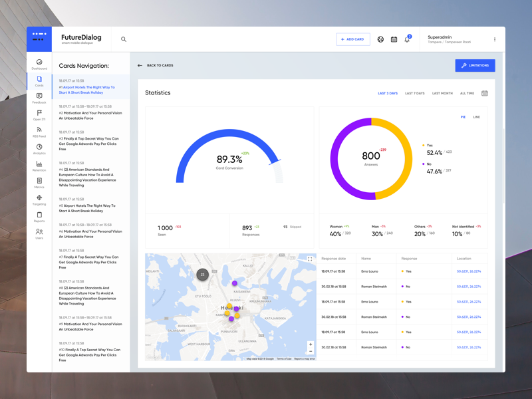Click the Location column header
Viewport: 532px width, 399px height.
pos(464,259)
